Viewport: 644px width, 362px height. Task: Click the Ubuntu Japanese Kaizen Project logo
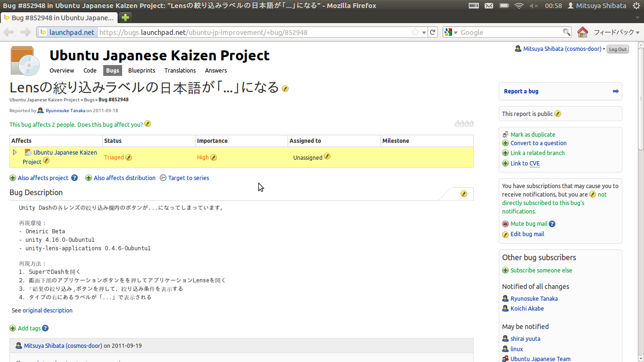[x=25, y=61]
